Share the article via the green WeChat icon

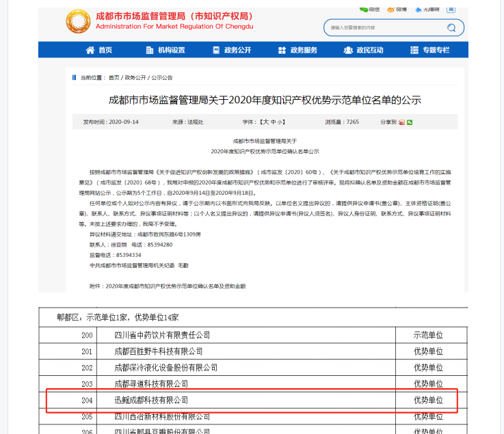tap(410, 122)
